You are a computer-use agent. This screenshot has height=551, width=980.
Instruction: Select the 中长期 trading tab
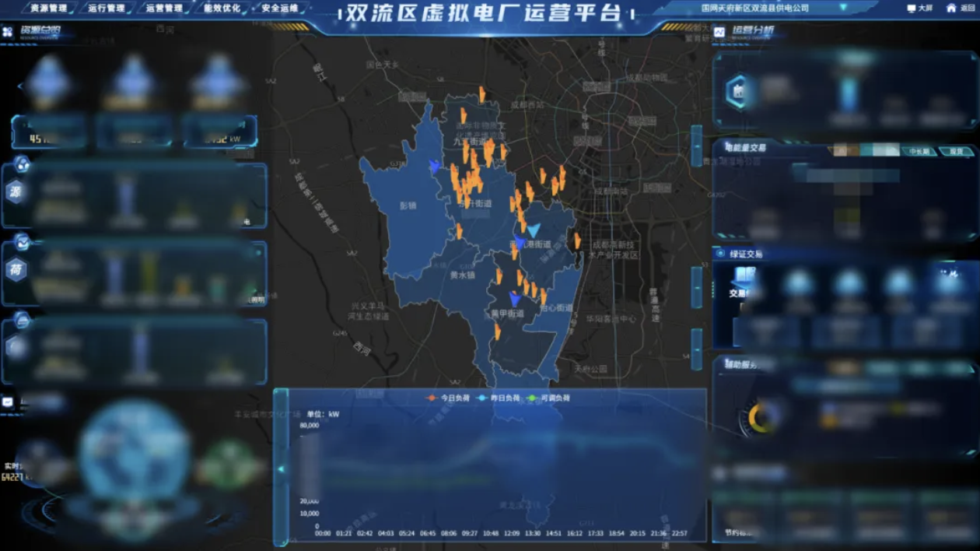pos(919,152)
